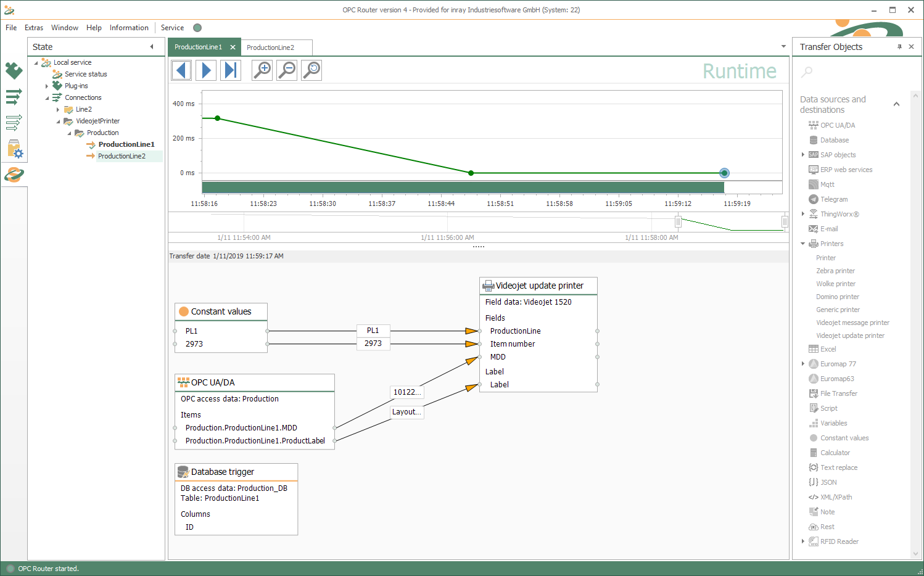Click the step forward arrow button
Image resolution: width=924 pixels, height=576 pixels.
click(206, 70)
